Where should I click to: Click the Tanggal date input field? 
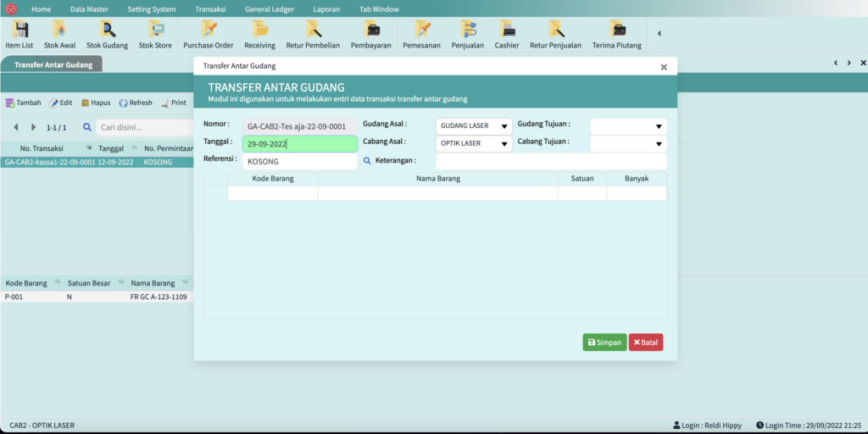tap(299, 144)
